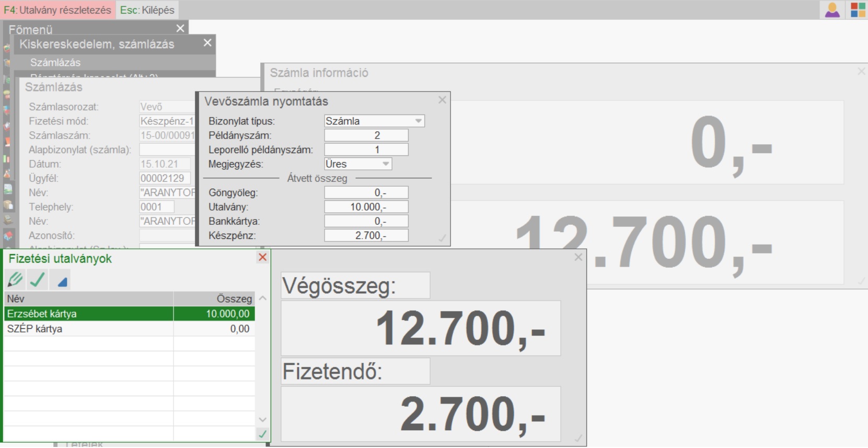Image resolution: width=868 pixels, height=448 pixels.
Task: Close the Kiskereskedelem, számlázás panel
Action: pyautogui.click(x=207, y=43)
